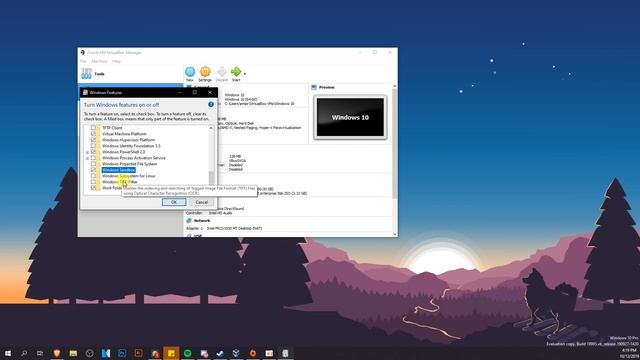Open the Windows Start menu
This screenshot has height=360, width=640.
8,353
